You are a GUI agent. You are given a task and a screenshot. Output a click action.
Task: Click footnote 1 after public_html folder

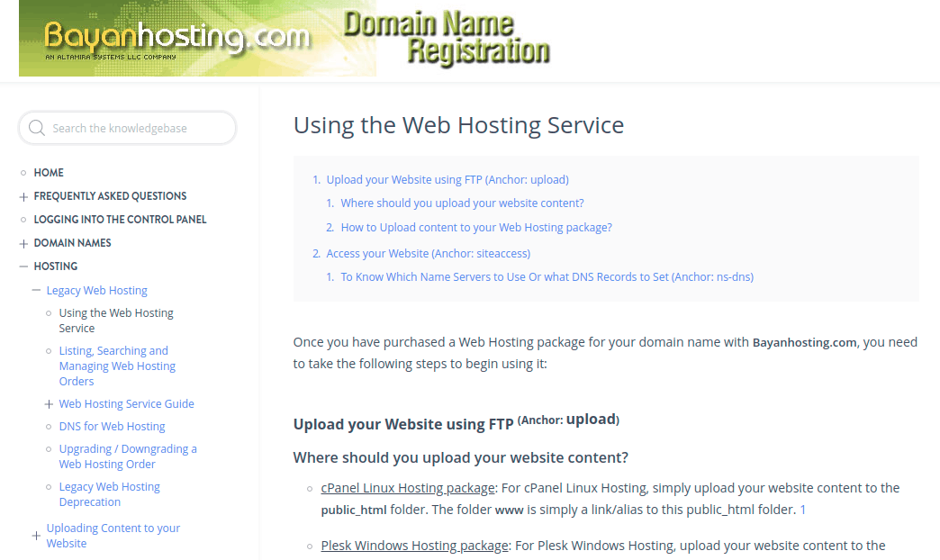tap(803, 510)
